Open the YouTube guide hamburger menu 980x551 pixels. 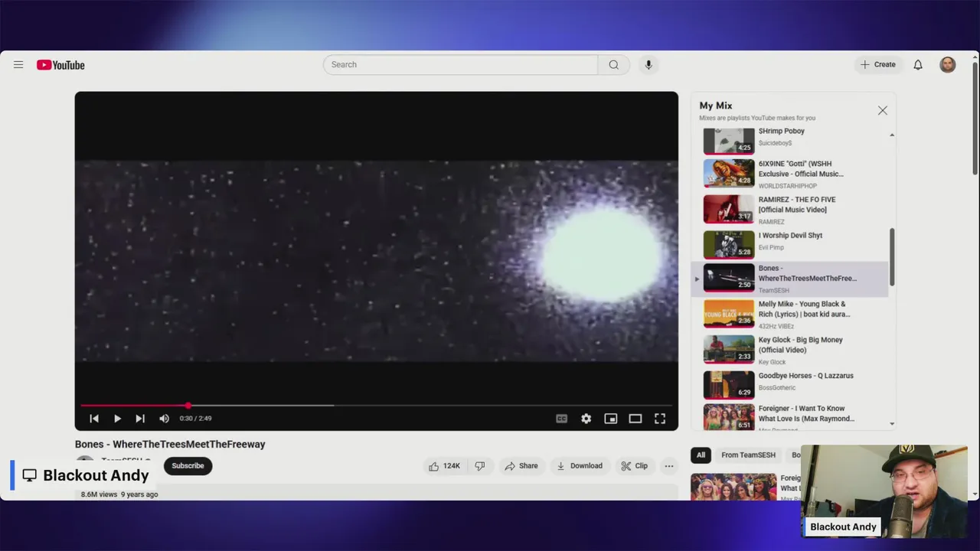point(18,65)
